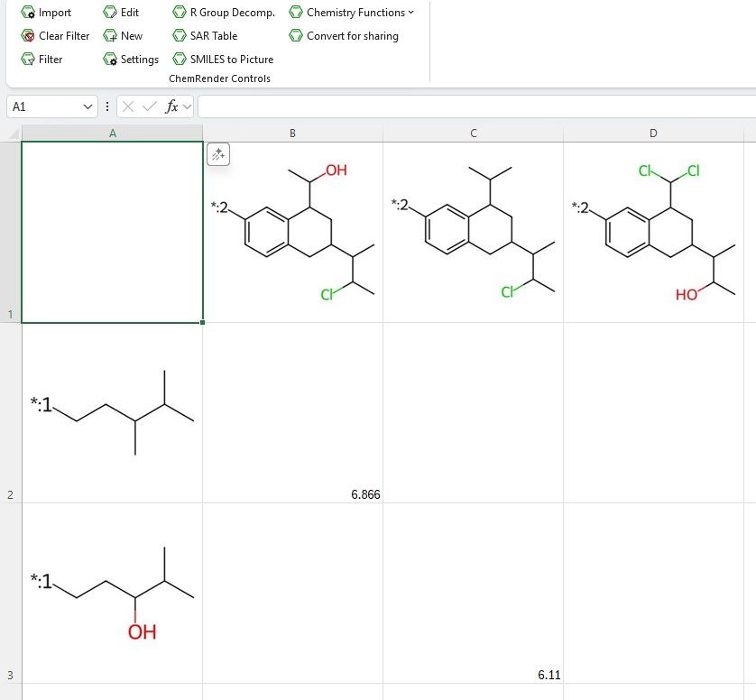This screenshot has height=700, width=756.
Task: Select row 2 header
Action: (x=10, y=494)
